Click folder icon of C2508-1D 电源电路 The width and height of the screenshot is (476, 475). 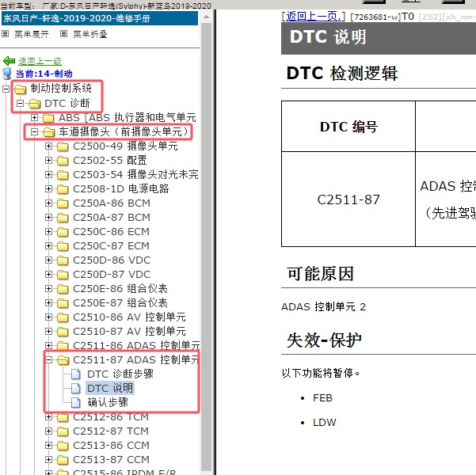coord(63,189)
